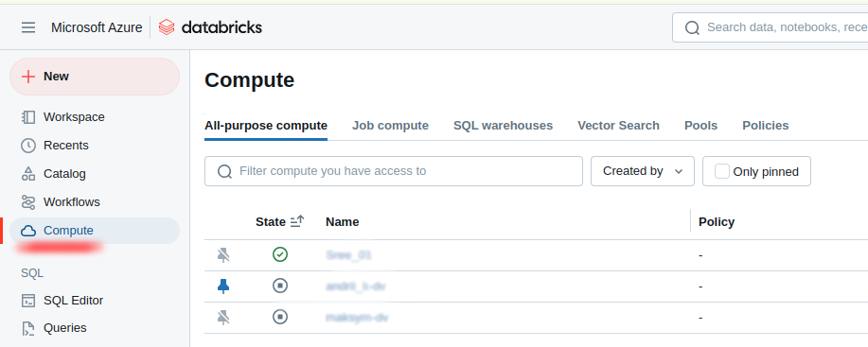Click the Policy column header

pos(717,222)
